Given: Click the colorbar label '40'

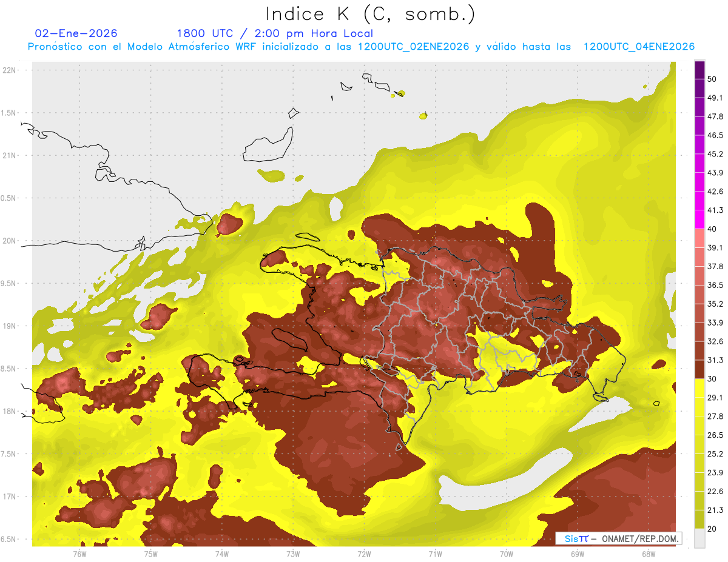Looking at the screenshot, I should [x=712, y=229].
